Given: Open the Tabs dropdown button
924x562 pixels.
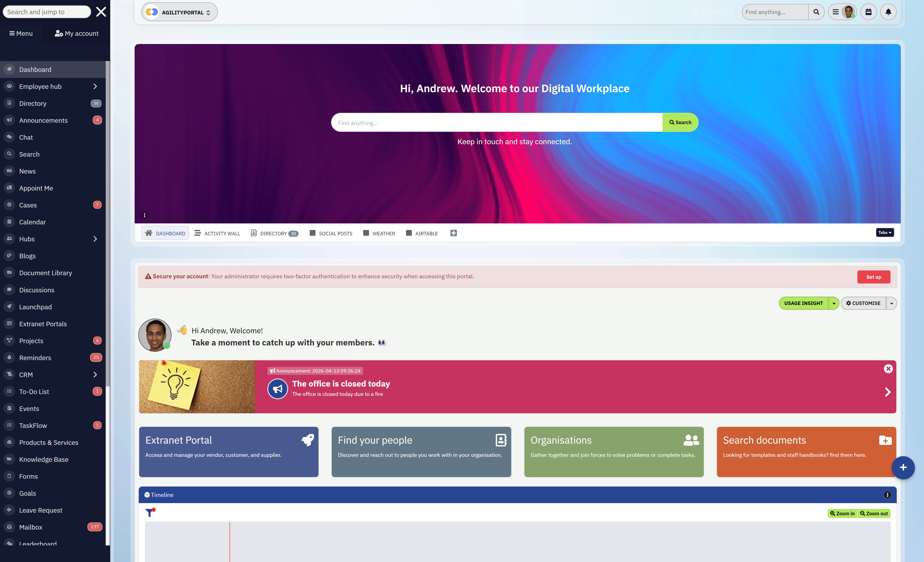Looking at the screenshot, I should (885, 233).
